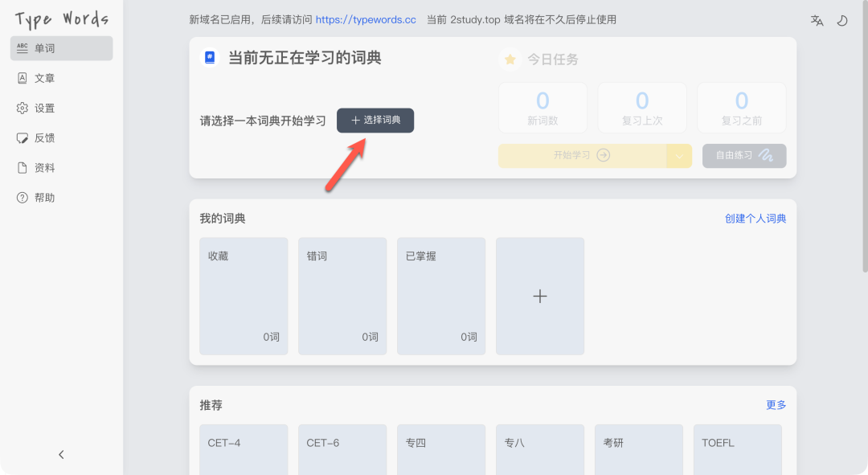868x475 pixels.
Task: Click the 我的词典 heading
Action: (x=223, y=219)
